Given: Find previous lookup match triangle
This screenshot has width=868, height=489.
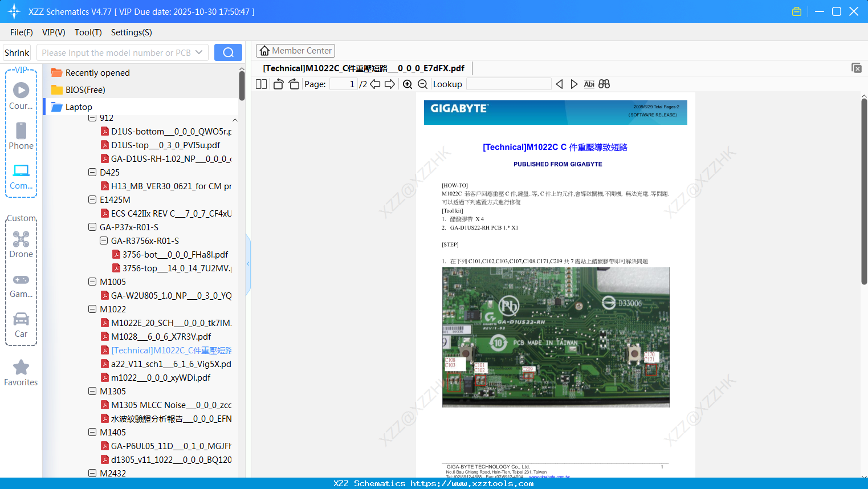Looking at the screenshot, I should click(x=559, y=84).
